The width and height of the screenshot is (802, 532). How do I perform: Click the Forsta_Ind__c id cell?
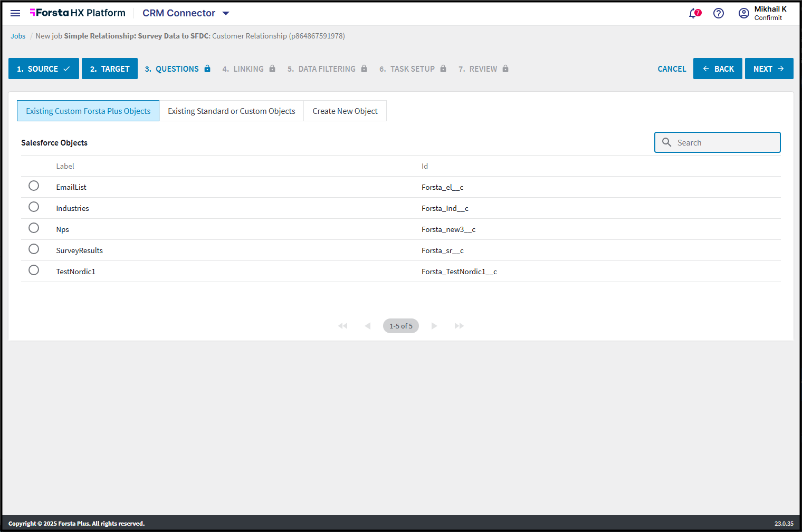445,208
